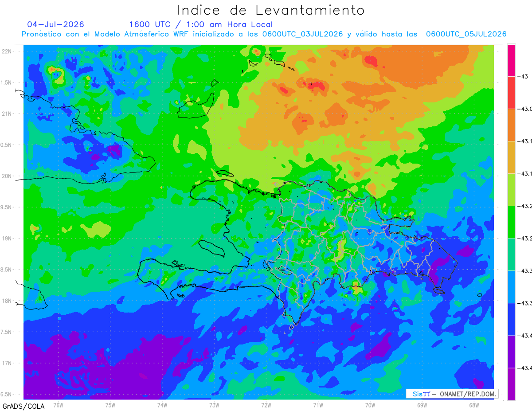Select the violet legend block above purple
Image resolution: width=532 pixels, height=411 pixels.
tap(511, 351)
